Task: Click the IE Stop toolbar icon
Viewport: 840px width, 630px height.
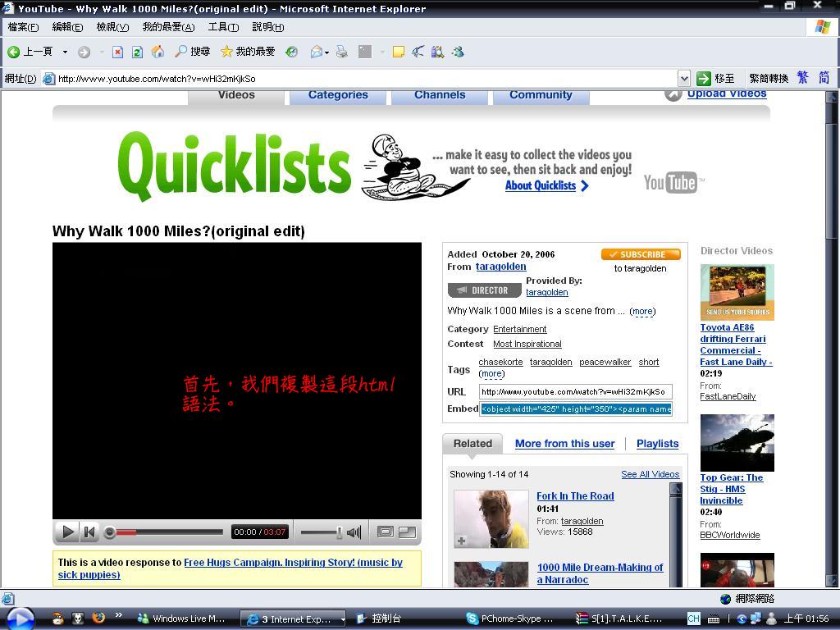Action: coord(117,52)
